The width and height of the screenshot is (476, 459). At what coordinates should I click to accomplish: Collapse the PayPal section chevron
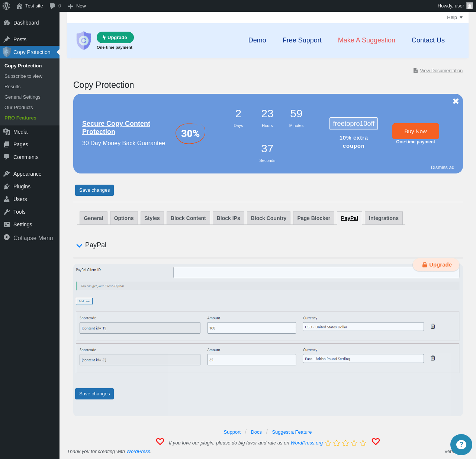pyautogui.click(x=79, y=245)
